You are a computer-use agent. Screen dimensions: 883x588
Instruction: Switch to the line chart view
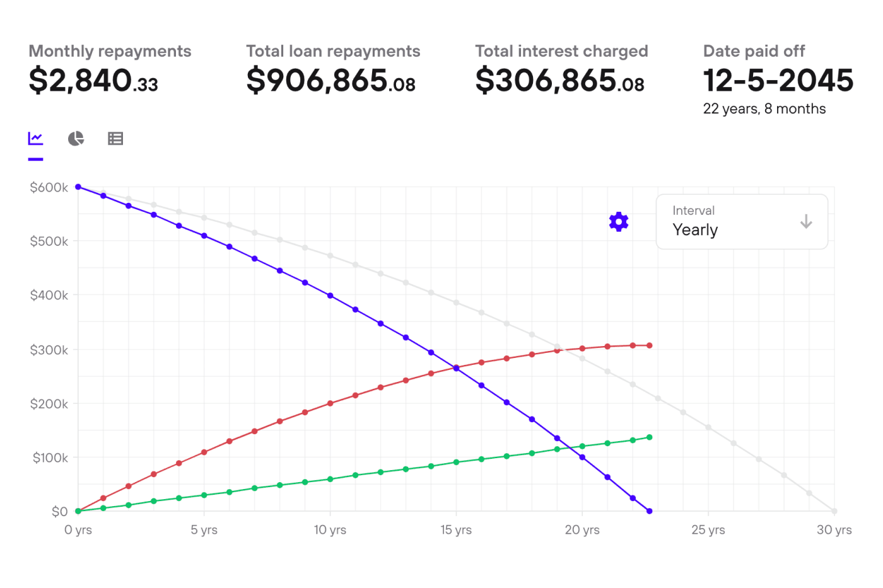click(x=35, y=138)
